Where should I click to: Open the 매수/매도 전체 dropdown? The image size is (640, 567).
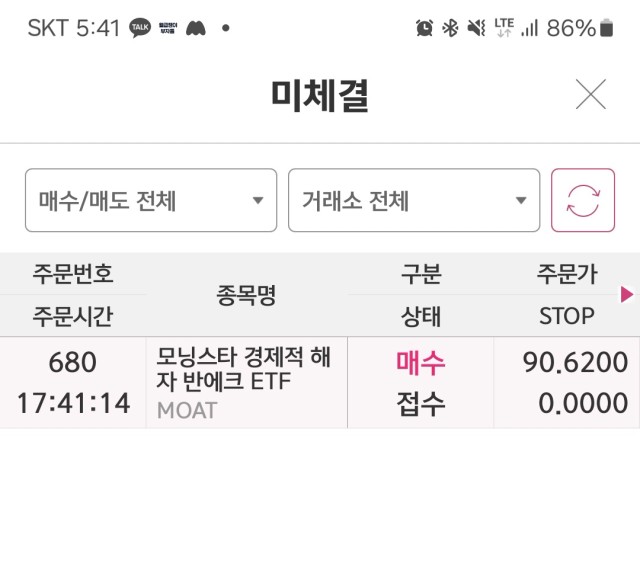click(x=151, y=200)
